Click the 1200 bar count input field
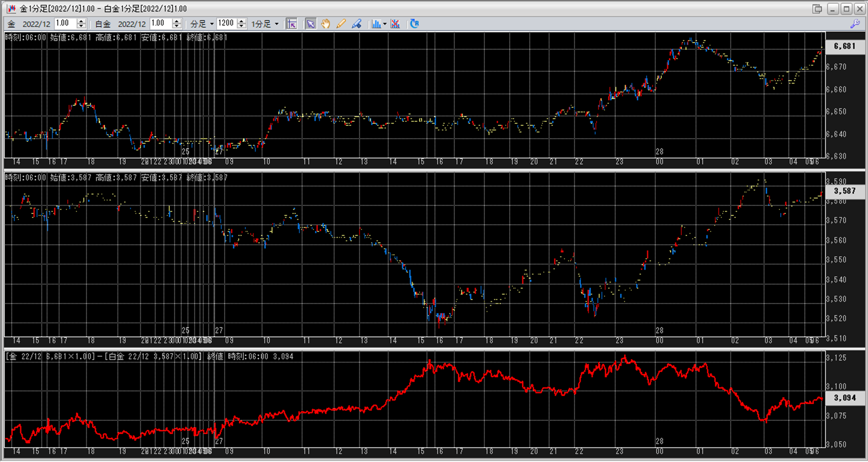Screen dimensions: 868x462 (x=226, y=24)
